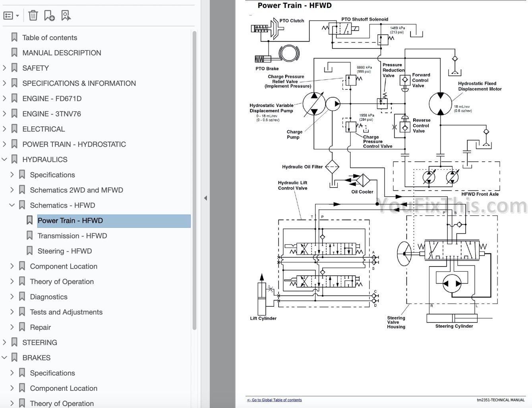Viewport: 532px width, 408px height.
Task: Select the Transmission - HFWD bookmark
Action: 72,236
